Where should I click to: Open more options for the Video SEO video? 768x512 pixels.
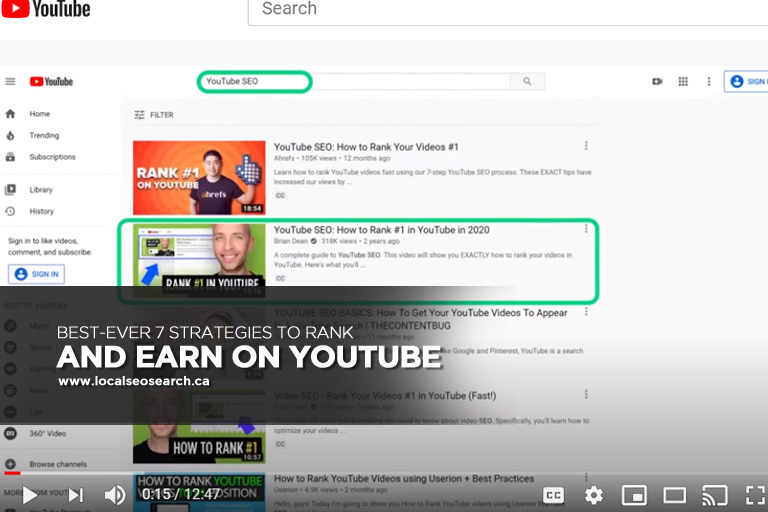(586, 394)
